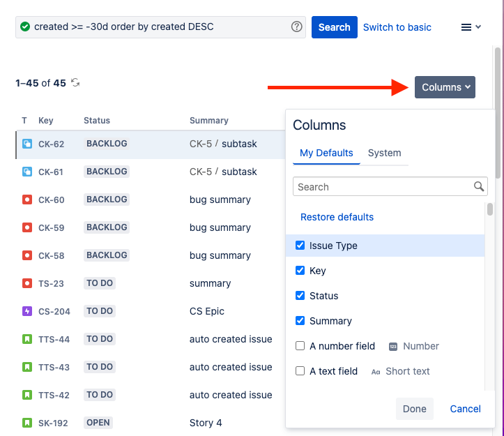Click the BACKLOG status for CK-60

[x=107, y=200]
